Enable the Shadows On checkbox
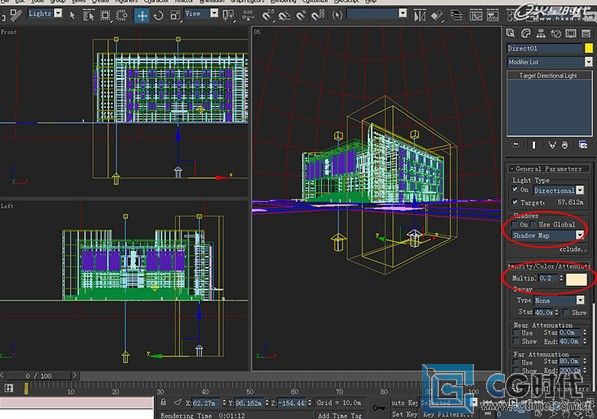 point(515,225)
